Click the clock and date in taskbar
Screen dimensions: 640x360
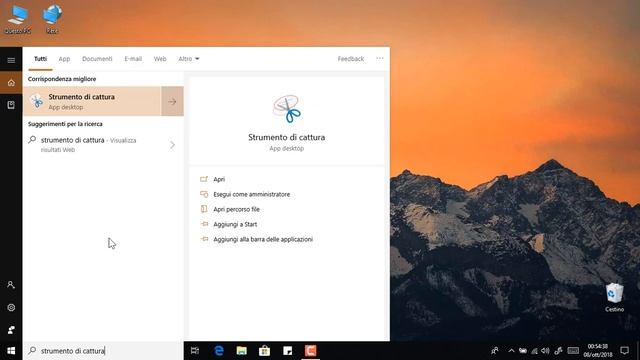(598, 351)
